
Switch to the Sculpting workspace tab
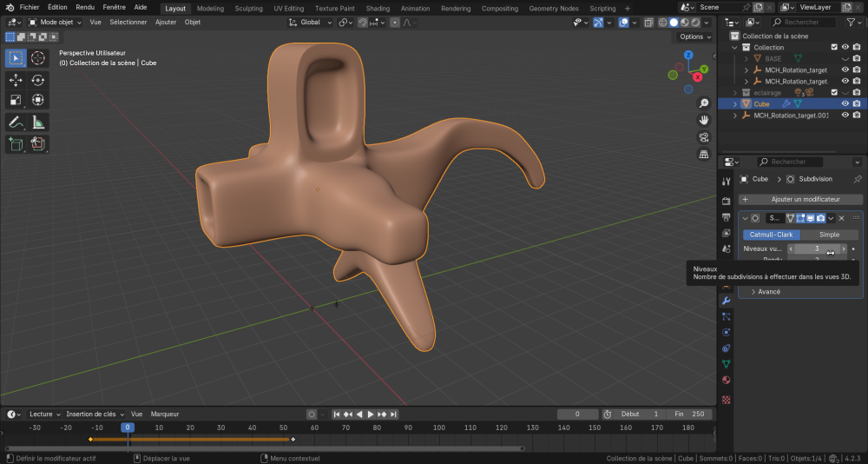point(248,8)
